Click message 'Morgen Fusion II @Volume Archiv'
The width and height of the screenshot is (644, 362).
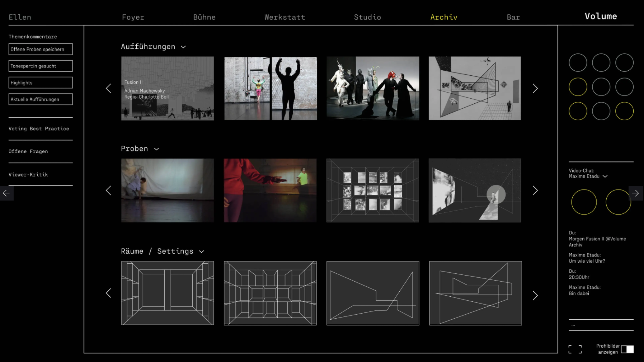597,242
